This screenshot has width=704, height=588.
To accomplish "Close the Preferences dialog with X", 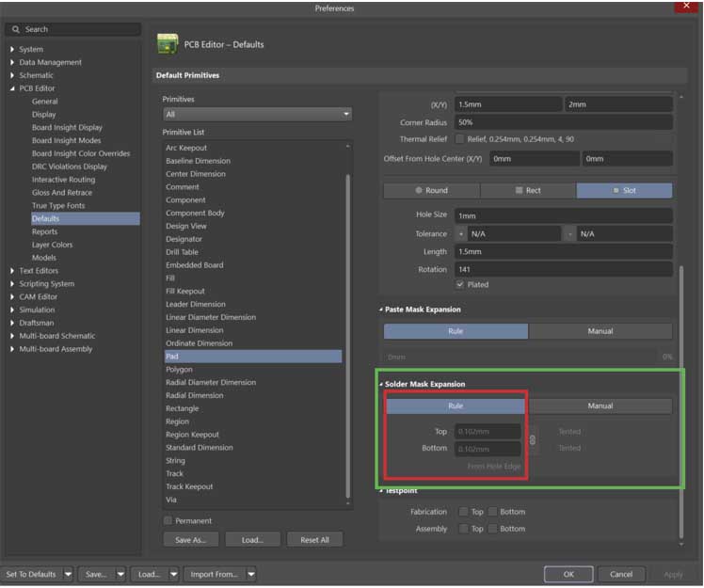I will click(685, 7).
